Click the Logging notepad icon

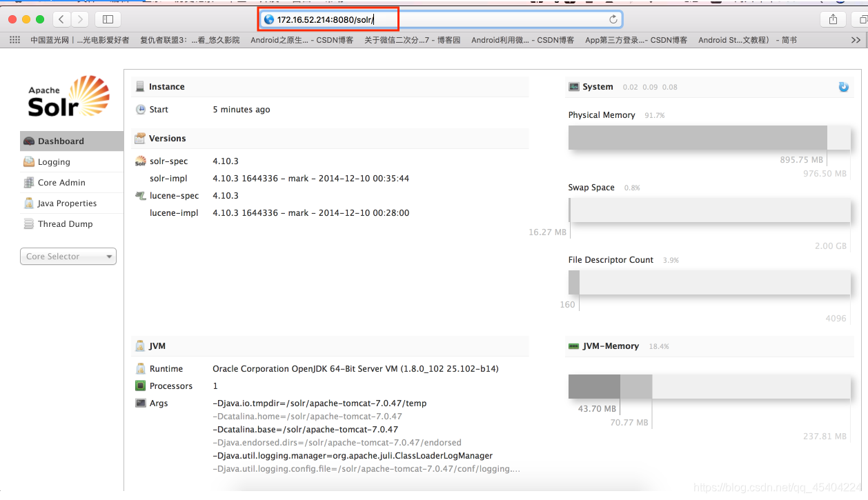(x=29, y=161)
